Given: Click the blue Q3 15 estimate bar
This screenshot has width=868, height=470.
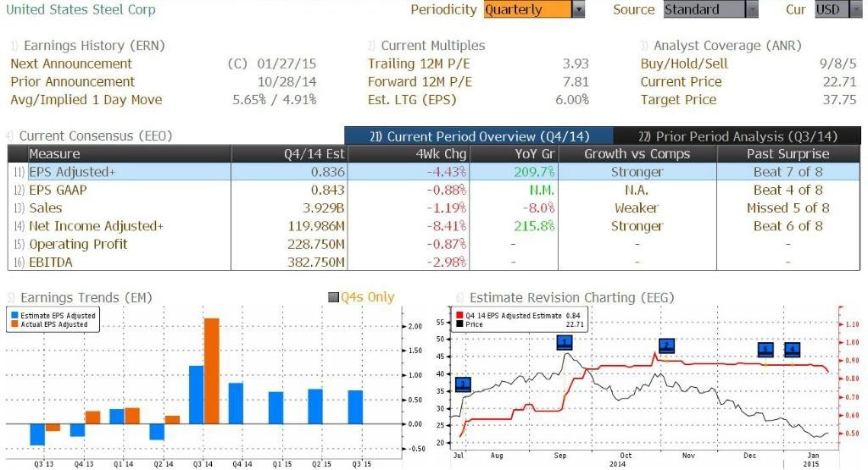Looking at the screenshot, I should coord(355,407).
